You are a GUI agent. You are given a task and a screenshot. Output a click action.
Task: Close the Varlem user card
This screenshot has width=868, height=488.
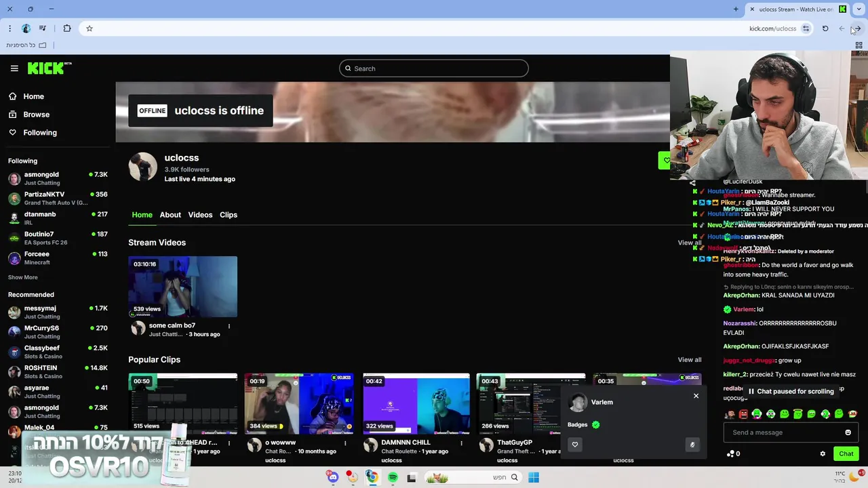tap(696, 396)
